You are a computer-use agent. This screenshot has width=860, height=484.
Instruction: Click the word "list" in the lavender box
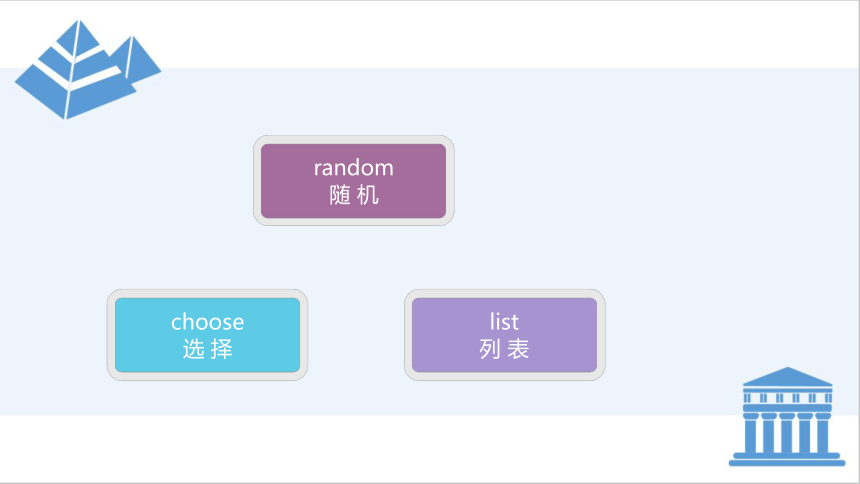[x=504, y=322]
